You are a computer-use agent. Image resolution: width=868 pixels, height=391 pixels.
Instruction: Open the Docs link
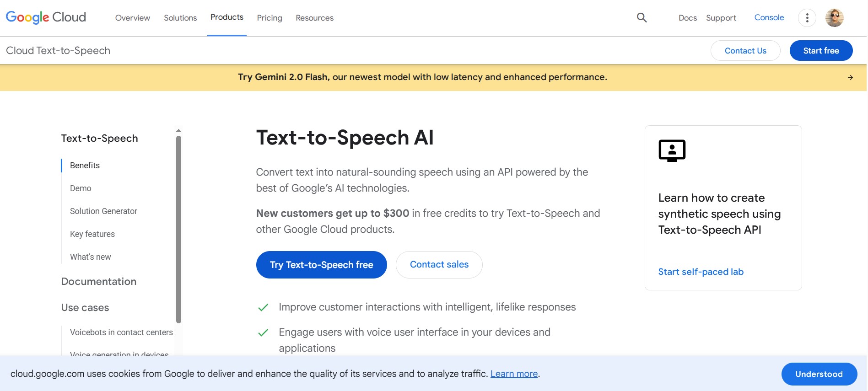(x=688, y=18)
